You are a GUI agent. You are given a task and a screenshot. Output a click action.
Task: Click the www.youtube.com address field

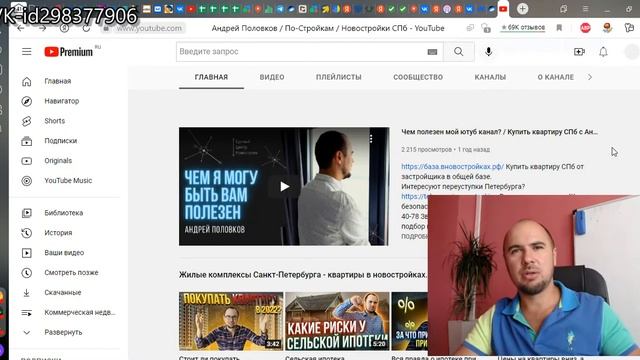click(149, 28)
